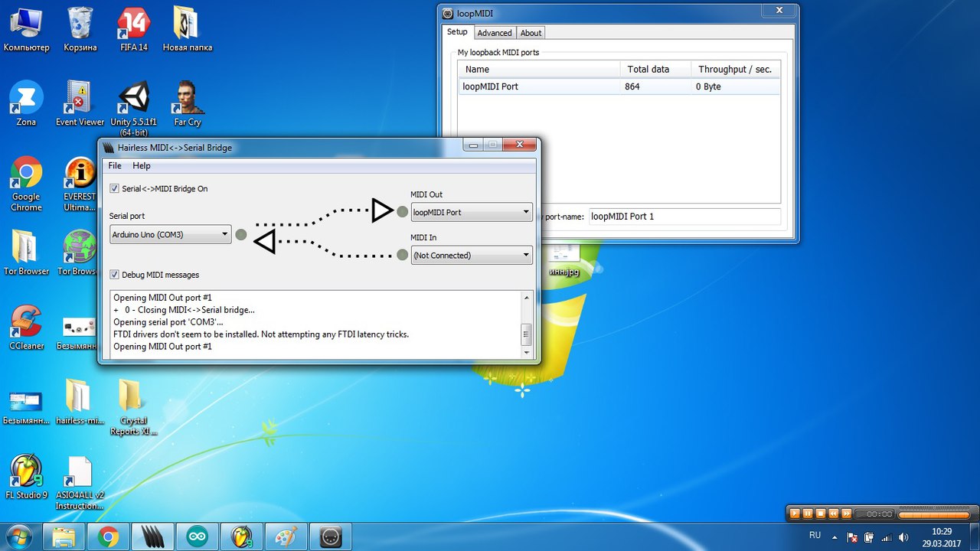Viewport: 980px width, 551px height.
Task: Open the Windows Start button
Action: (x=18, y=536)
